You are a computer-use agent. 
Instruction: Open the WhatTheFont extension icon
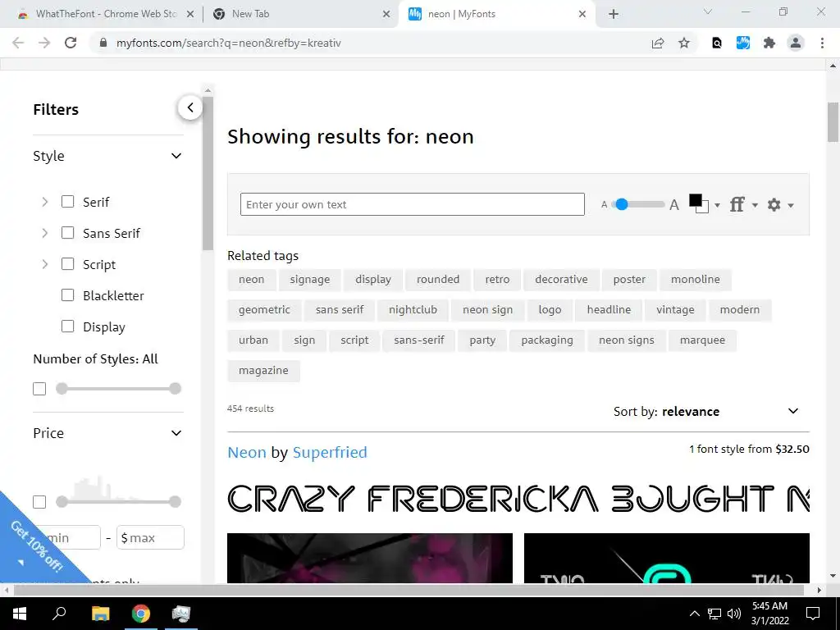743,43
